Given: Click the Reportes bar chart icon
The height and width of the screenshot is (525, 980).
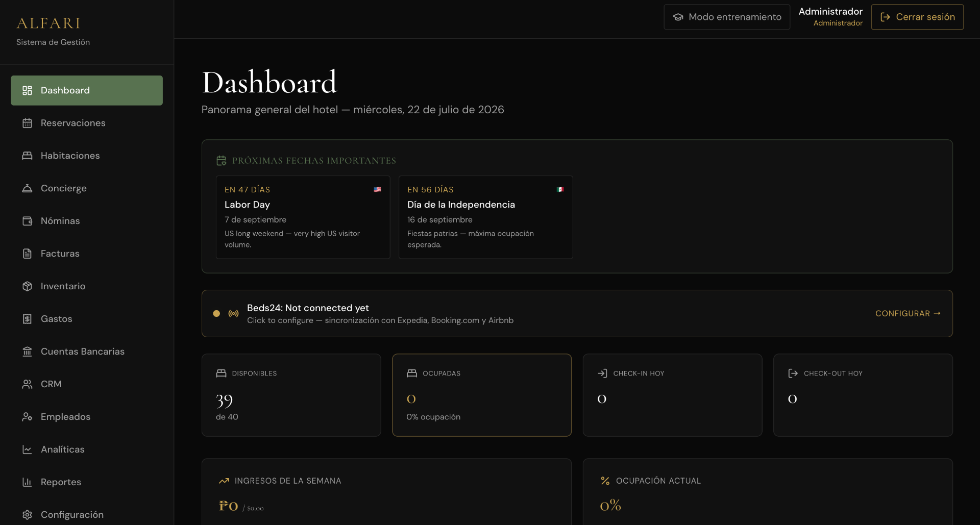Looking at the screenshot, I should (x=27, y=482).
